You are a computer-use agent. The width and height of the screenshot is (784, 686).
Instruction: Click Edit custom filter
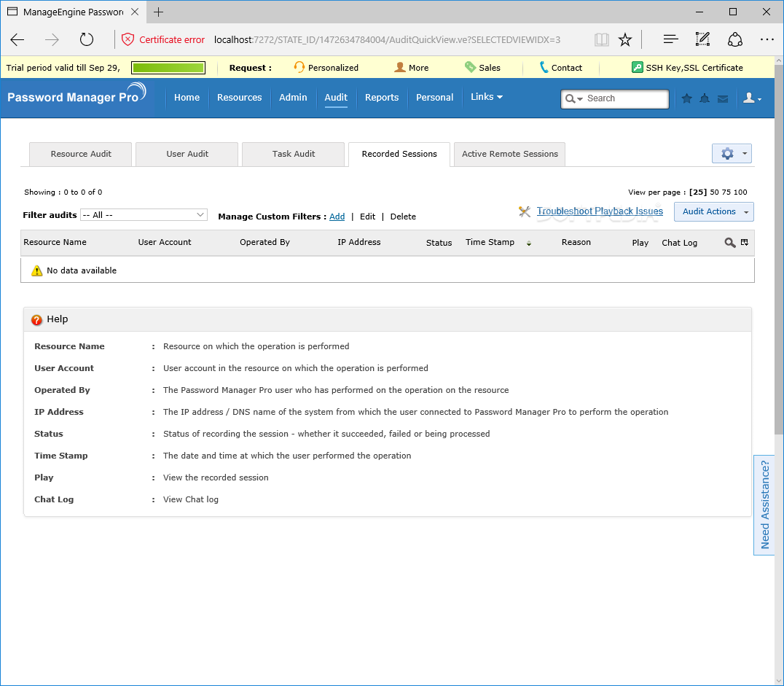pos(367,217)
